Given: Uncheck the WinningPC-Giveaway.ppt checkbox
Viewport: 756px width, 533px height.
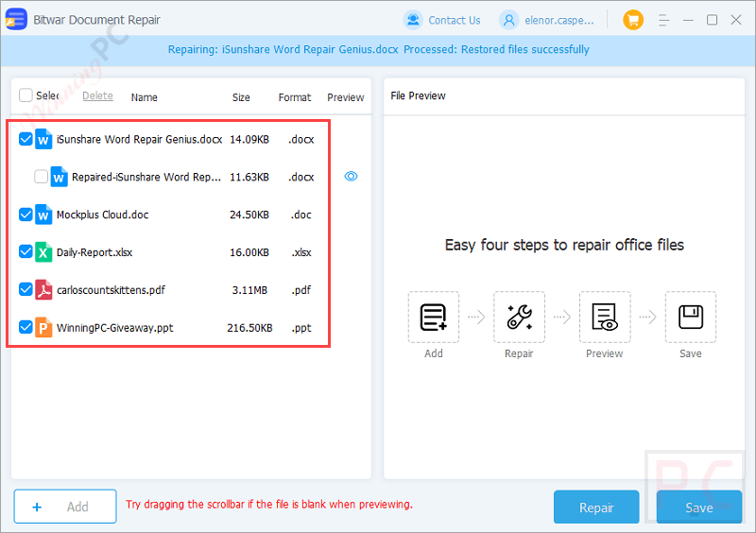Looking at the screenshot, I should (x=26, y=327).
